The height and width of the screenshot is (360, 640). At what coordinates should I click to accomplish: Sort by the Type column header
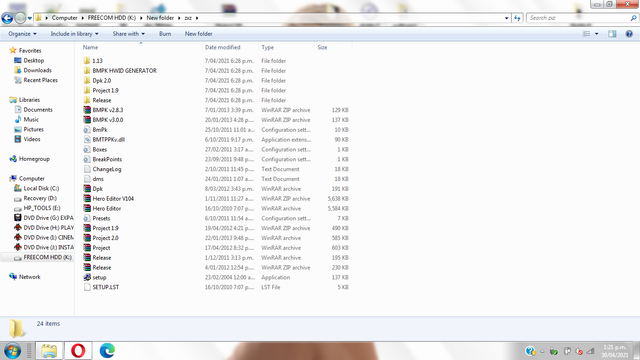[x=267, y=47]
